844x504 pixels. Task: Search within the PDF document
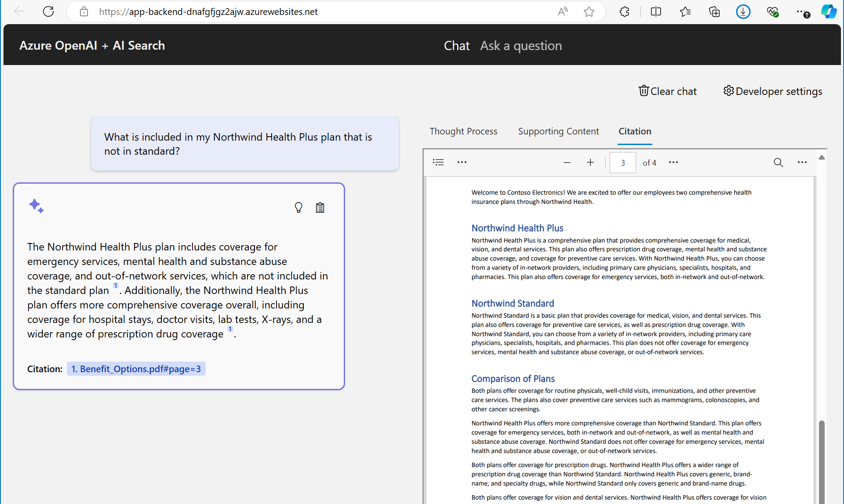coord(778,163)
